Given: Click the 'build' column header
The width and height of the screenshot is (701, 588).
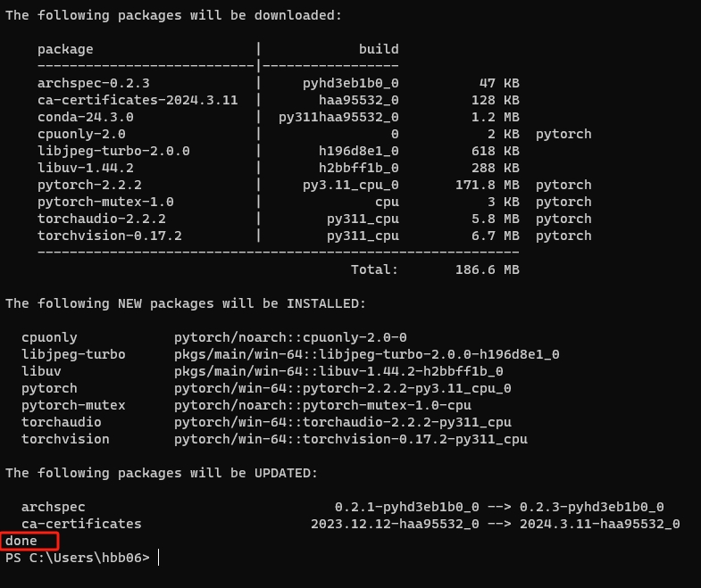Looking at the screenshot, I should [379, 49].
